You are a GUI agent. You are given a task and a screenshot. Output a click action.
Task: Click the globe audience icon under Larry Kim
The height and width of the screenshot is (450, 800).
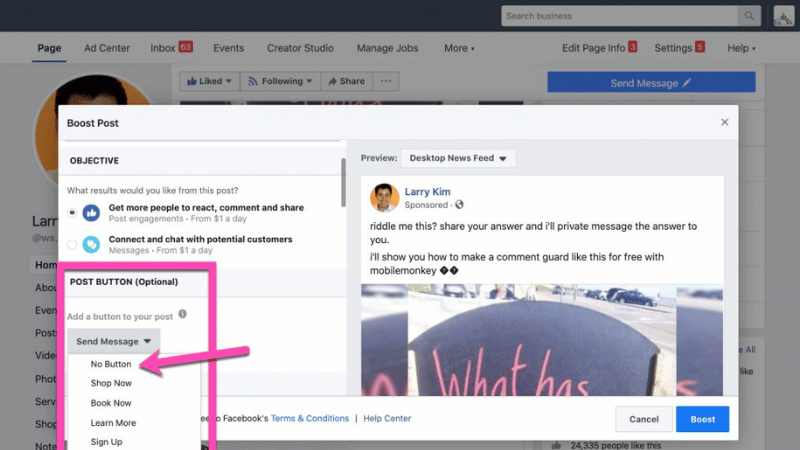click(459, 205)
